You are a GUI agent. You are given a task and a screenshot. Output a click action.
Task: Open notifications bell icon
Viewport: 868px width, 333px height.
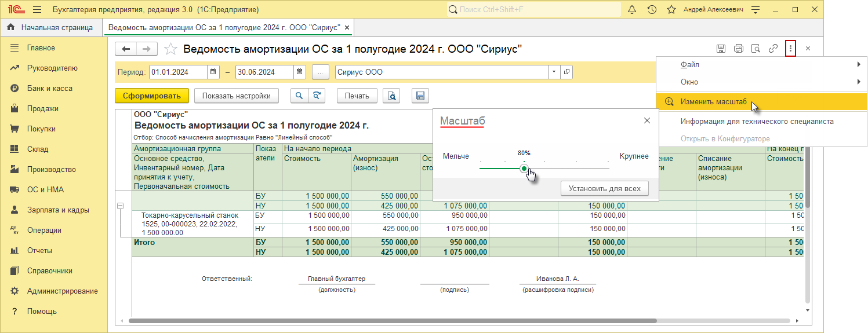(632, 10)
